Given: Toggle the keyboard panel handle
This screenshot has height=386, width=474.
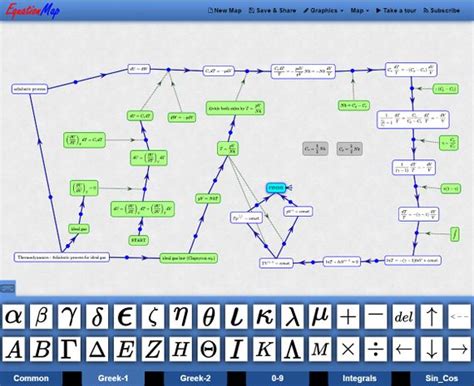Looking at the screenshot, I should (x=7, y=288).
